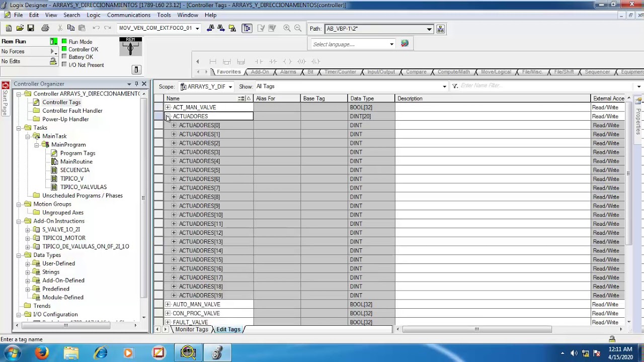Click the Enter Name Filter field

click(x=547, y=86)
